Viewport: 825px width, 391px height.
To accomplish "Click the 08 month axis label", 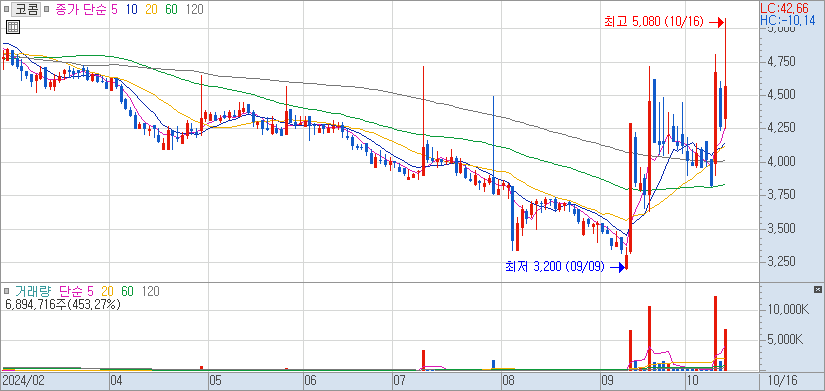I will pyautogui.click(x=508, y=380).
